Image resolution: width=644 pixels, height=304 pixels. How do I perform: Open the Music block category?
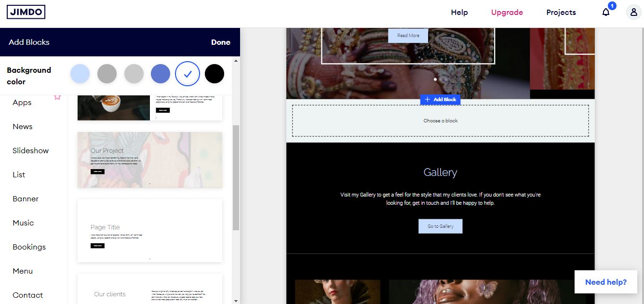[x=23, y=223]
